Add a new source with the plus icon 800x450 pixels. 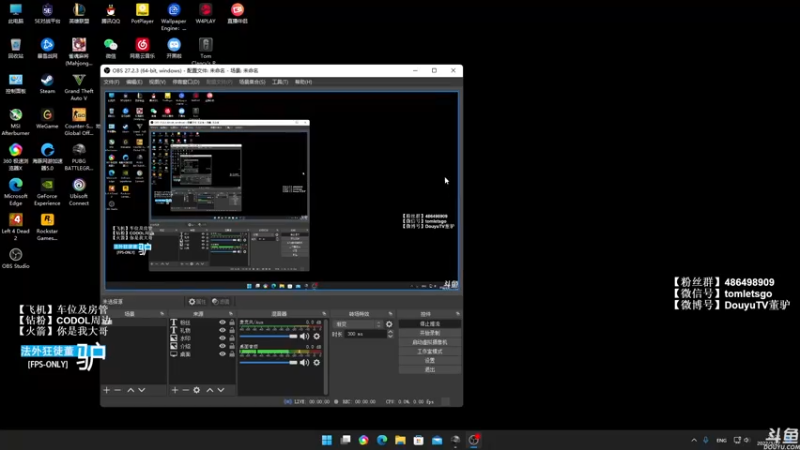[x=174, y=390]
